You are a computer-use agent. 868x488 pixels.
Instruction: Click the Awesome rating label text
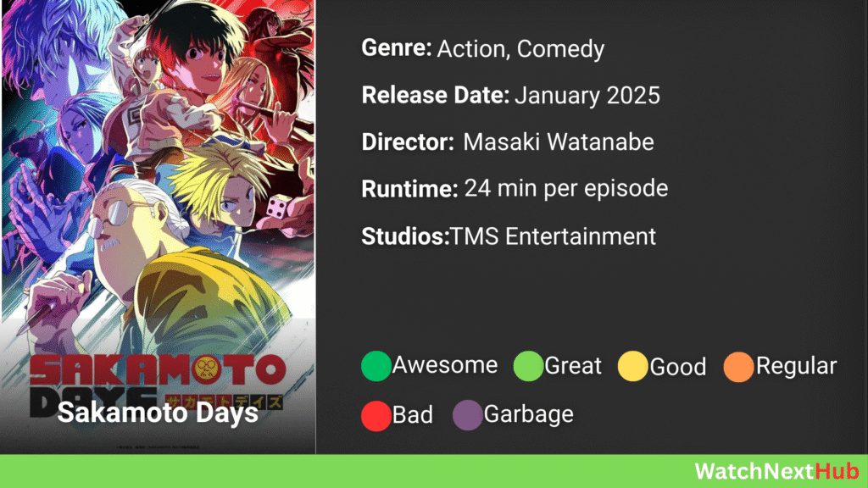[x=445, y=365]
